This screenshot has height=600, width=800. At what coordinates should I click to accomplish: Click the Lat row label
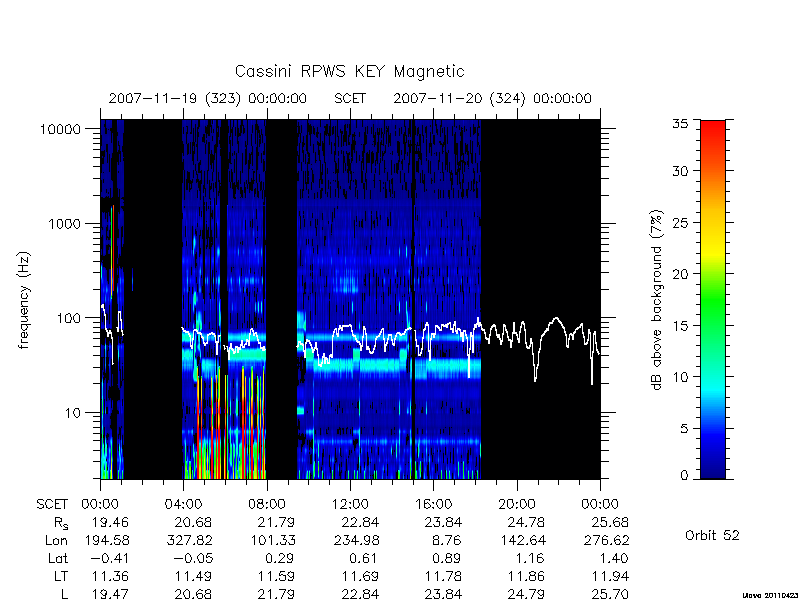pyautogui.click(x=58, y=558)
